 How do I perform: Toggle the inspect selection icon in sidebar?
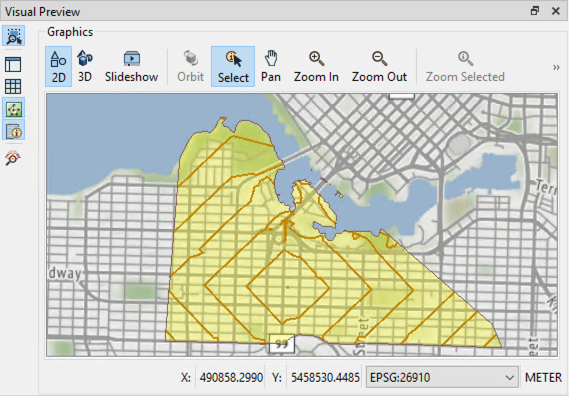click(14, 36)
